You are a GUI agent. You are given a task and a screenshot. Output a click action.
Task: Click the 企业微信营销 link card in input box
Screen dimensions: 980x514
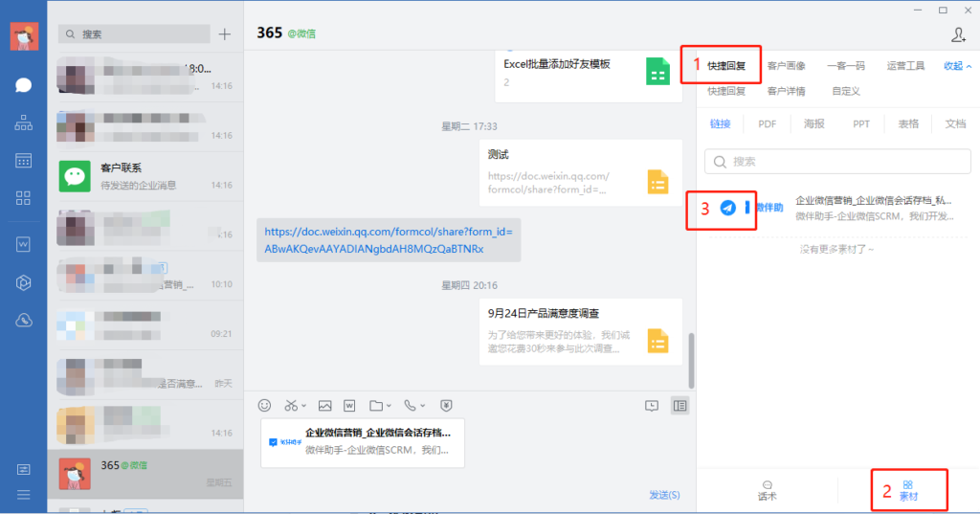tap(363, 443)
